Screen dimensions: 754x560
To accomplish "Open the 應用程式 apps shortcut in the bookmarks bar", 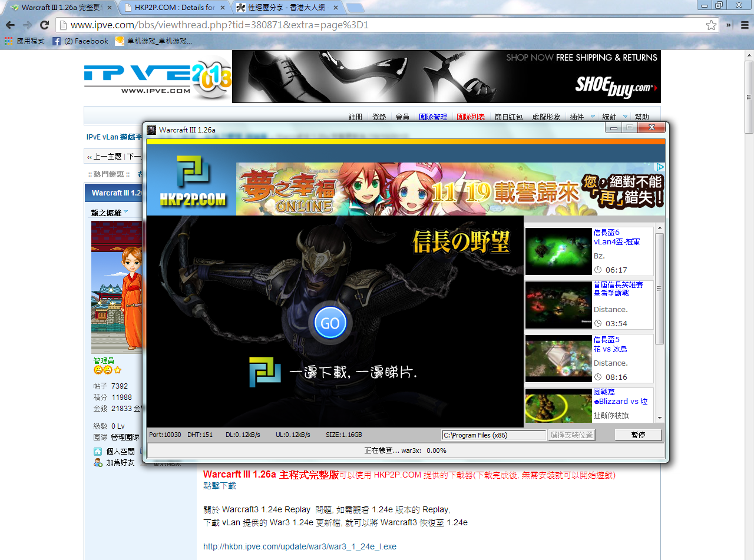I will click(x=25, y=41).
